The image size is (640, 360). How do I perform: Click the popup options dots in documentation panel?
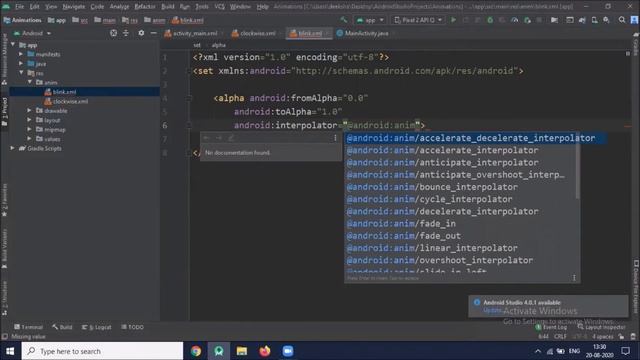335,138
